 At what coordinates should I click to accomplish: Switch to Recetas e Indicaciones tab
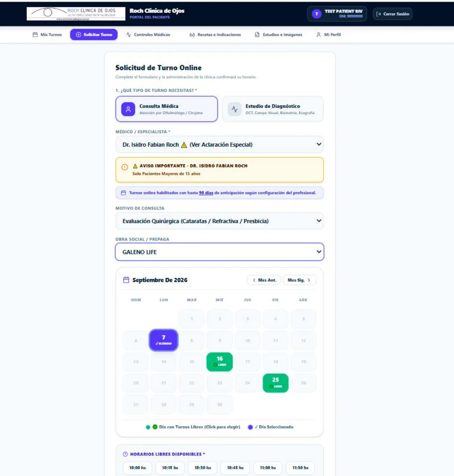pyautogui.click(x=215, y=35)
